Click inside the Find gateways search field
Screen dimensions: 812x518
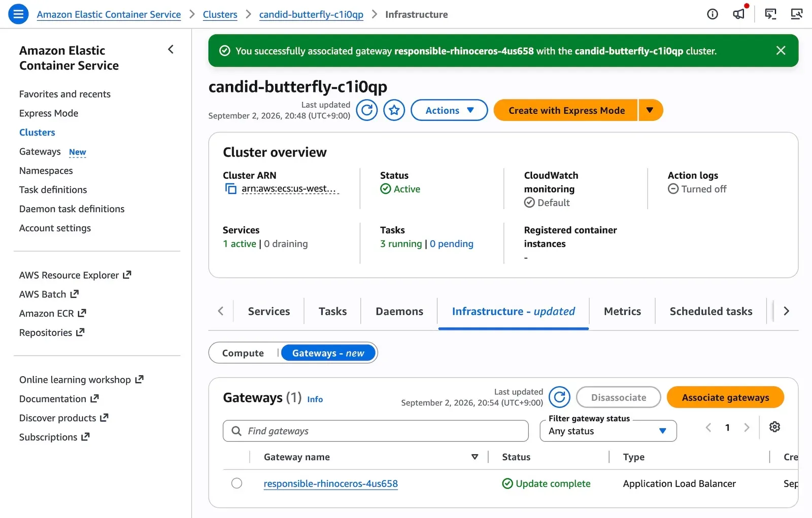376,431
